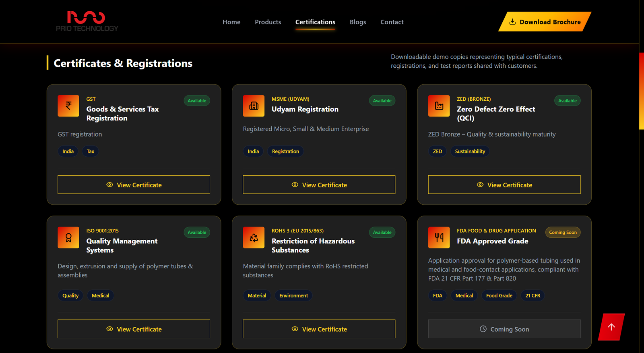
Task: Click the Prio Technology logo
Action: (87, 21)
